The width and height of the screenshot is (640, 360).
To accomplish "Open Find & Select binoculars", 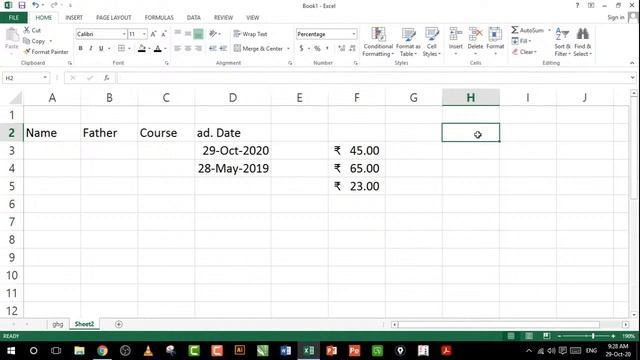I will click(582, 42).
